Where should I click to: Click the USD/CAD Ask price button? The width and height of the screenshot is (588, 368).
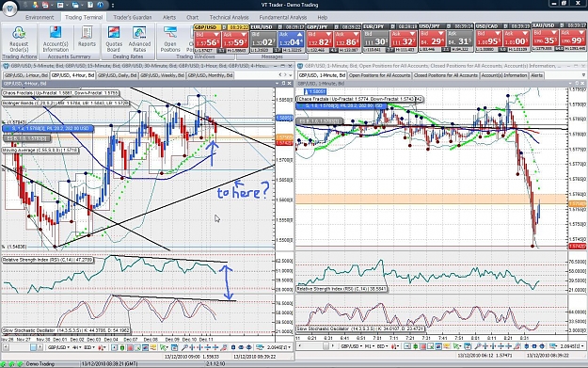tap(516, 39)
